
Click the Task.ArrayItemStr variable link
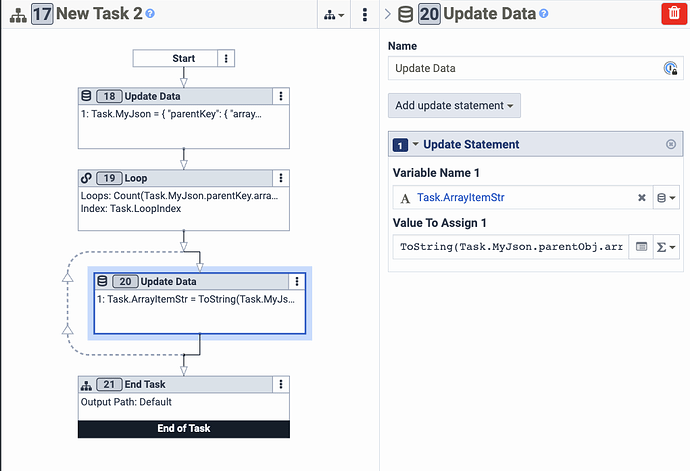point(461,198)
